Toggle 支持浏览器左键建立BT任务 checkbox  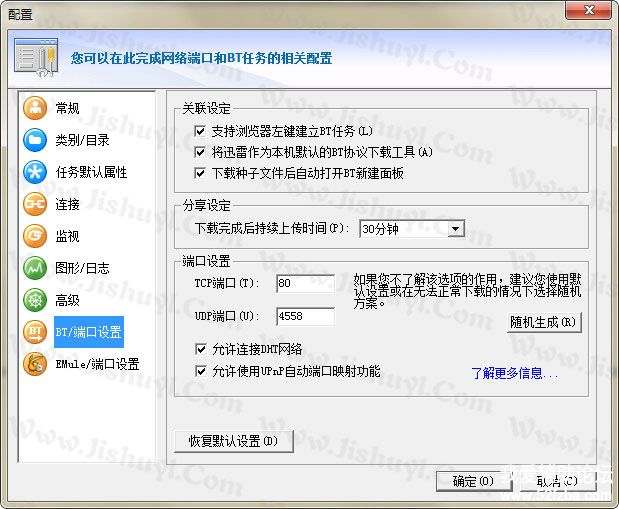[200, 131]
